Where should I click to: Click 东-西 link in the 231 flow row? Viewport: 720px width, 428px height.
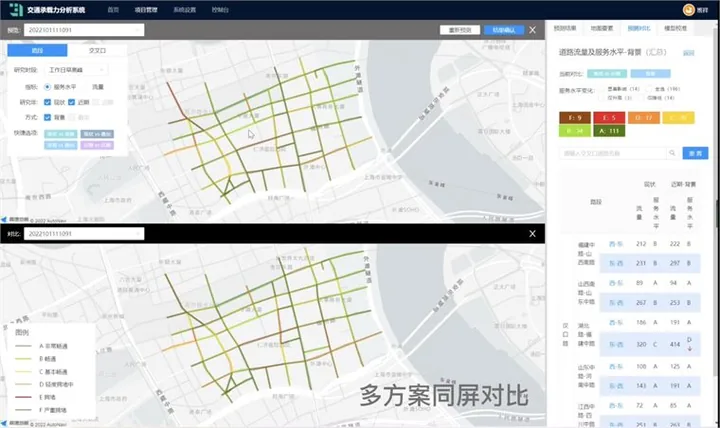click(615, 263)
